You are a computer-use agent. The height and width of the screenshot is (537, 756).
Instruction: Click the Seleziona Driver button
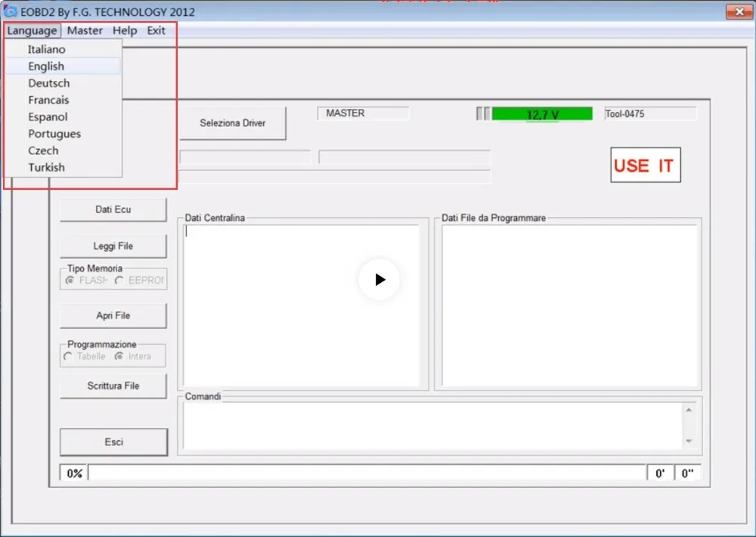click(232, 123)
